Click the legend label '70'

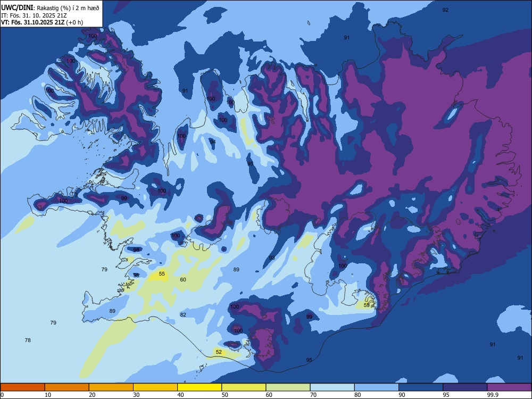pos(313,395)
